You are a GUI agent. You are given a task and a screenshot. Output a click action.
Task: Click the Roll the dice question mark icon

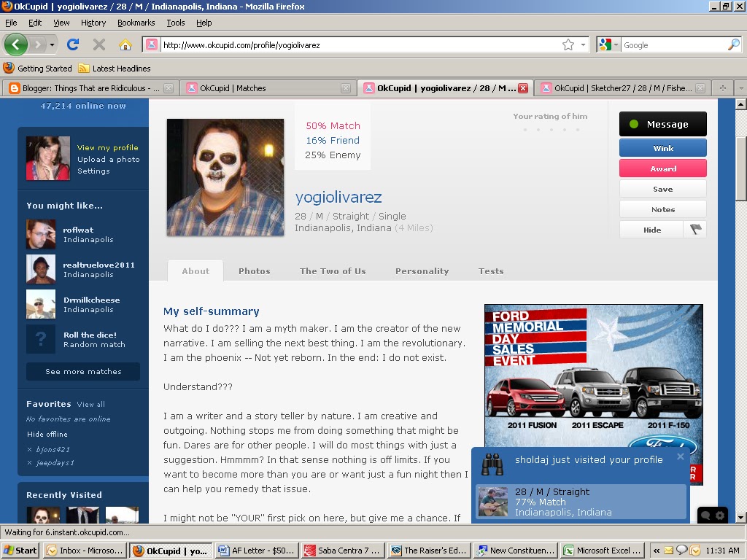coord(41,339)
